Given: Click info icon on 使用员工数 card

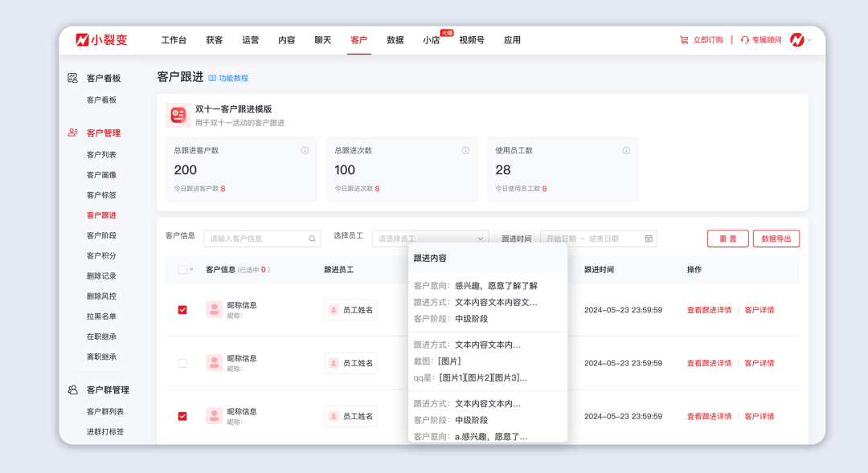Looking at the screenshot, I should click(x=626, y=150).
